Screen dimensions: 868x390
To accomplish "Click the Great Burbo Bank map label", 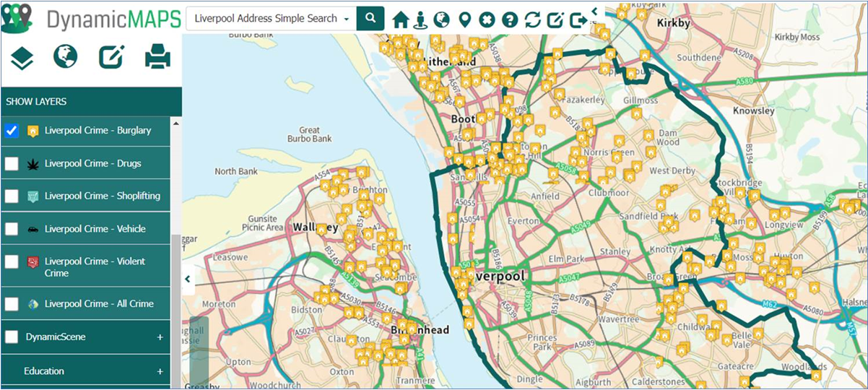I will coord(309,134).
